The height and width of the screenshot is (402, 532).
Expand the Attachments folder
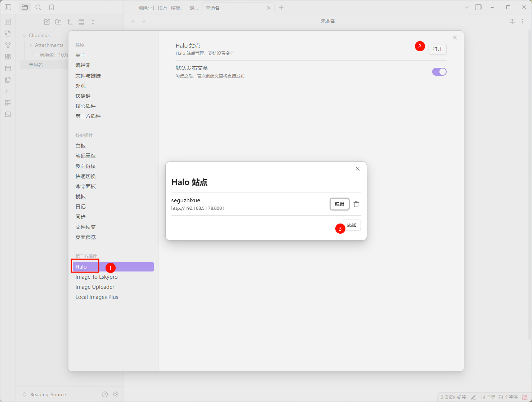point(31,45)
